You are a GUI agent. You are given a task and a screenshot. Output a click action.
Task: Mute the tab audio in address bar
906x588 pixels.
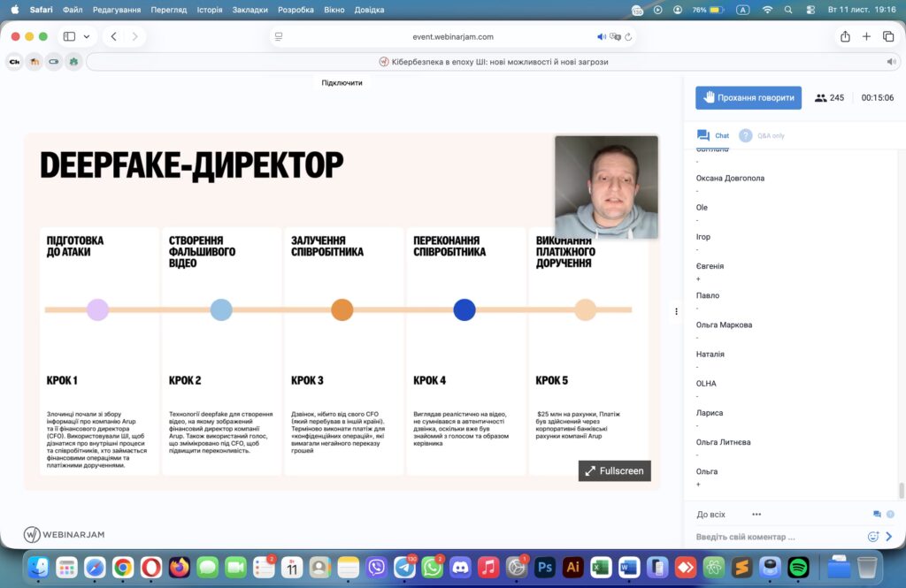602,37
